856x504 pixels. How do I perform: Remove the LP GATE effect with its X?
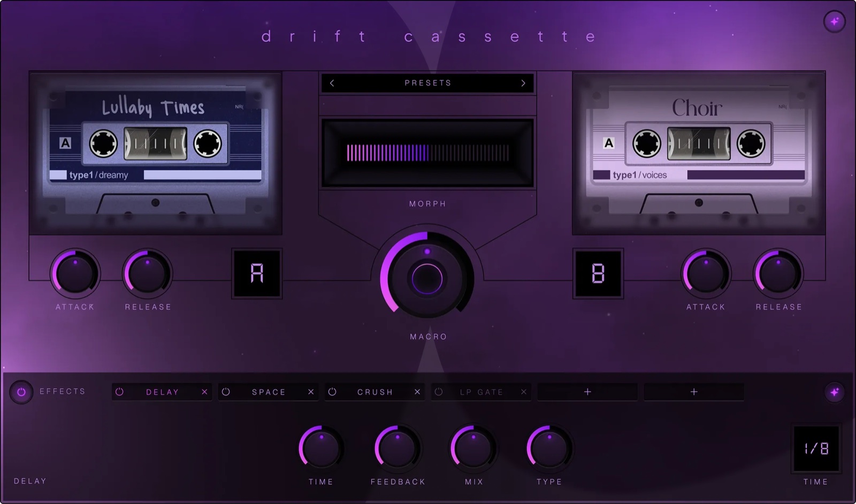524,392
